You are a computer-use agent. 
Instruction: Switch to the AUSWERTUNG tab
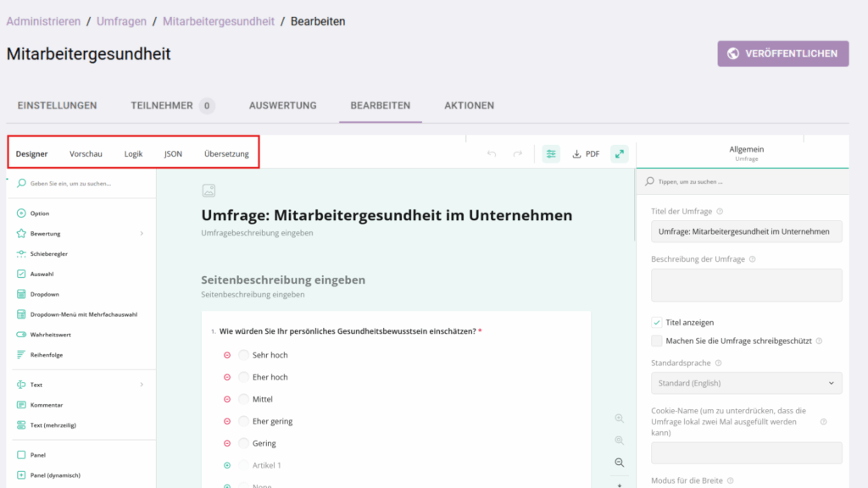[281, 106]
